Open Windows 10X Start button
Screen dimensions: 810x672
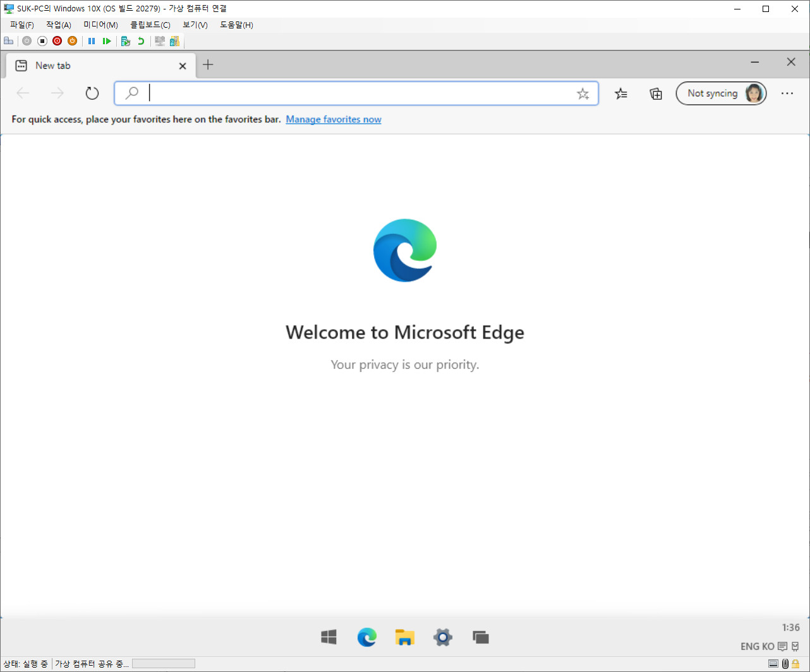click(329, 637)
